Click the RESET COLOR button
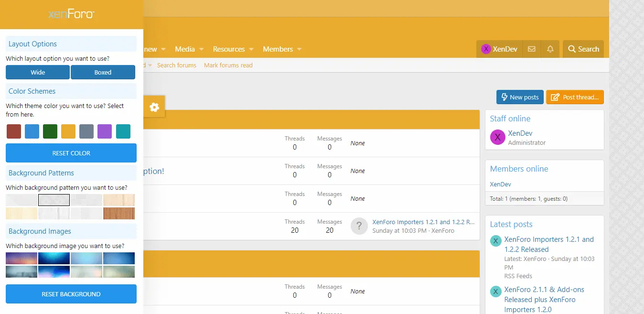 (x=71, y=153)
